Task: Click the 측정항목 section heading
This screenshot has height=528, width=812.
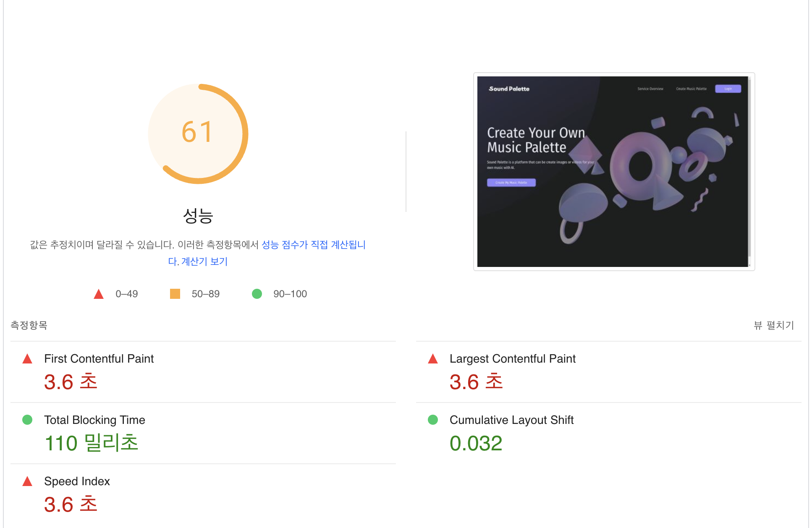Action: point(29,325)
